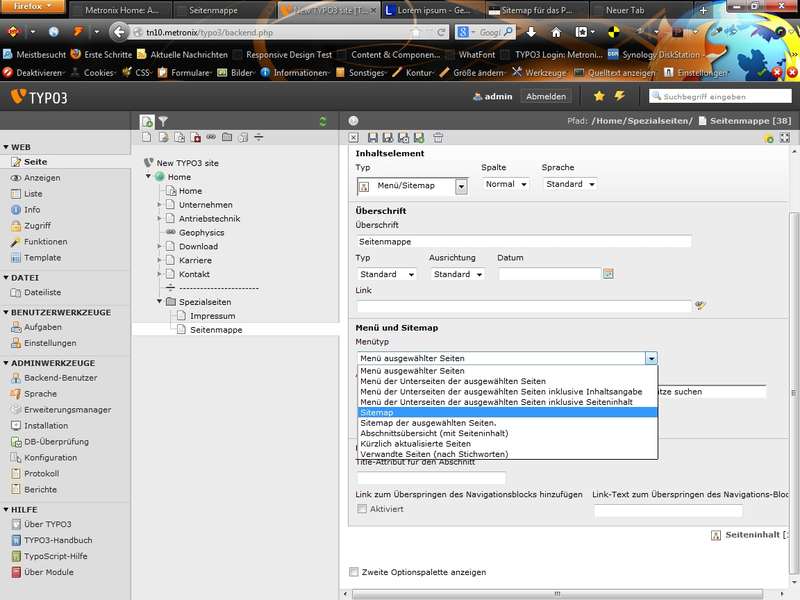Click the save document floppy icon
The image size is (800, 600).
[x=373, y=137]
